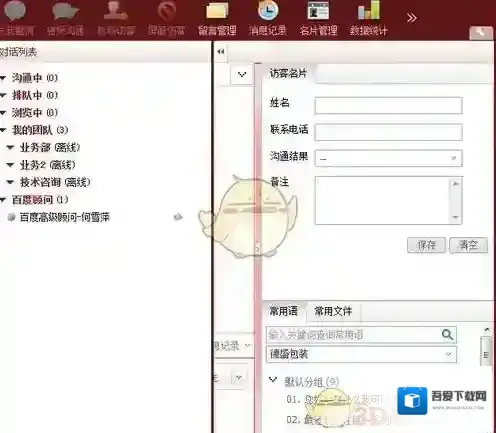Collapse the 排队中 (0) group
Viewport: 496px width, 433px height.
(x=3, y=96)
